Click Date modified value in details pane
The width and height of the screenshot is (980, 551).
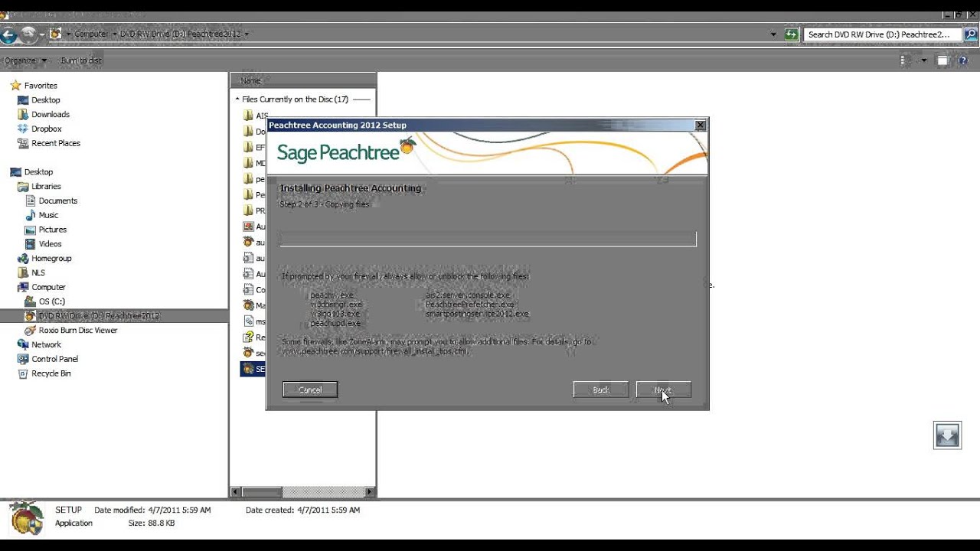click(178, 510)
